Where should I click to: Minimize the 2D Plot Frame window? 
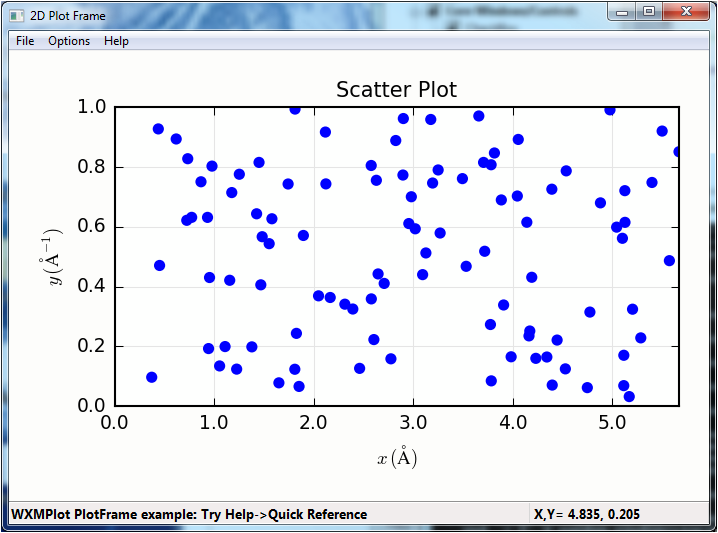click(x=623, y=11)
